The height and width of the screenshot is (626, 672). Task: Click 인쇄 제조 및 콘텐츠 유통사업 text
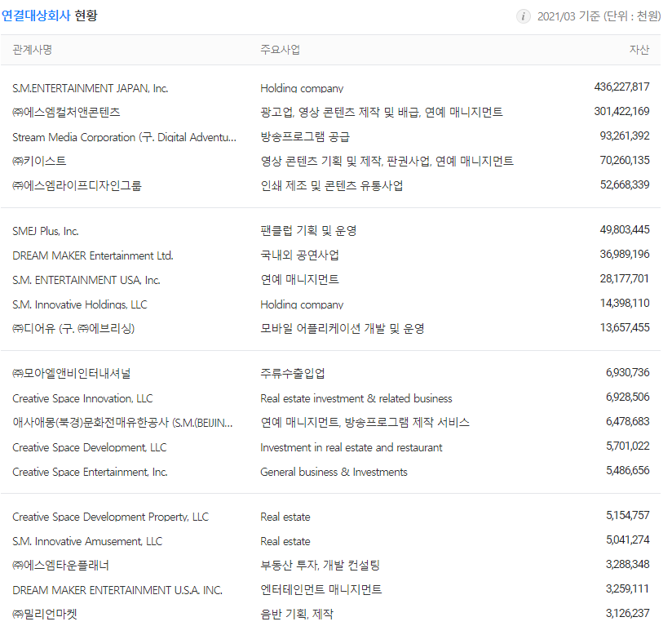332,185
